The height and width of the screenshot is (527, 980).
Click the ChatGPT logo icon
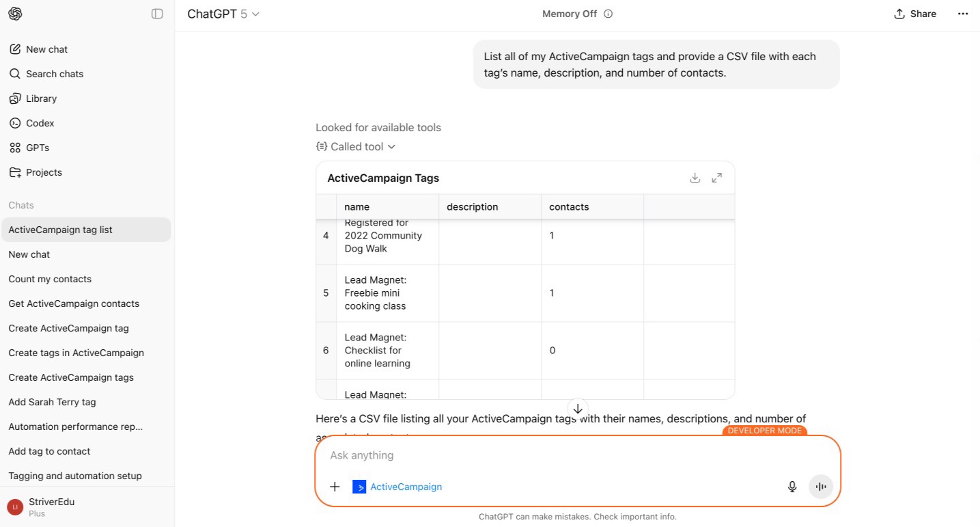(15, 14)
